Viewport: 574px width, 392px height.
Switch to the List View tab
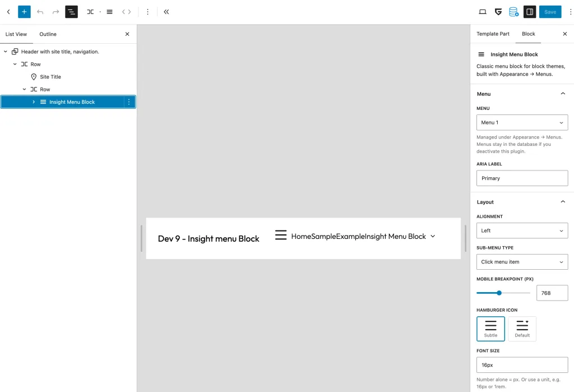pyautogui.click(x=16, y=34)
